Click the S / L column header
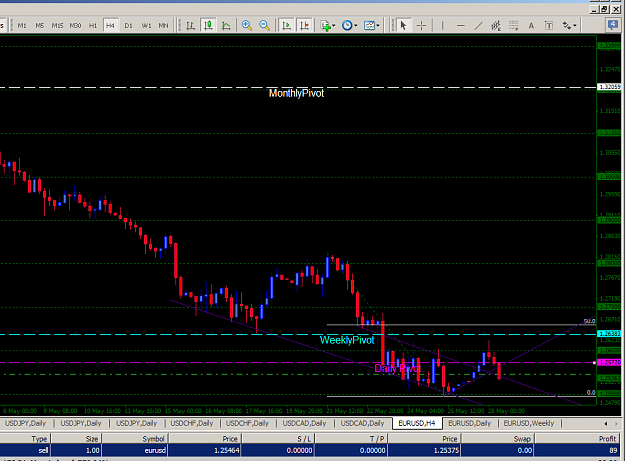The width and height of the screenshot is (625, 461). point(278,439)
